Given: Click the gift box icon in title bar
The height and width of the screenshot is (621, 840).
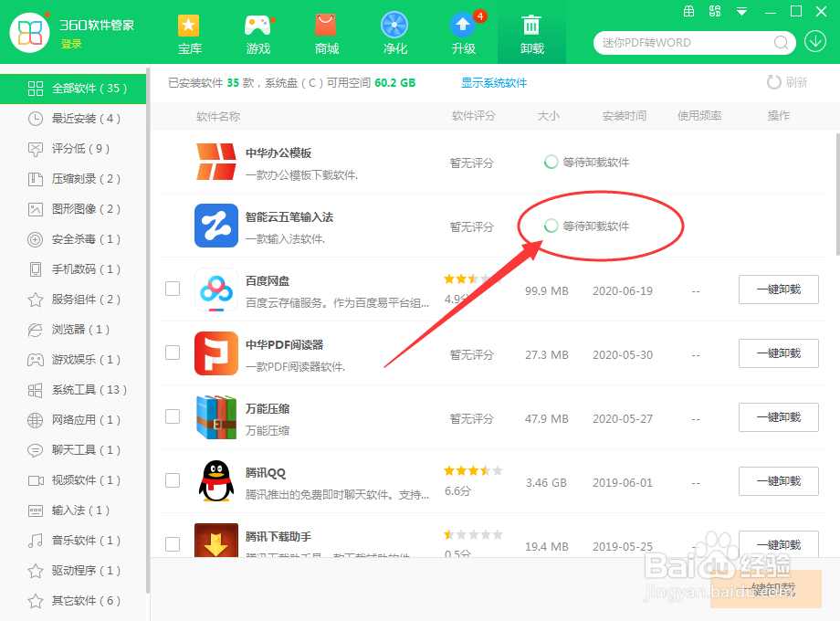Looking at the screenshot, I should pyautogui.click(x=689, y=11).
